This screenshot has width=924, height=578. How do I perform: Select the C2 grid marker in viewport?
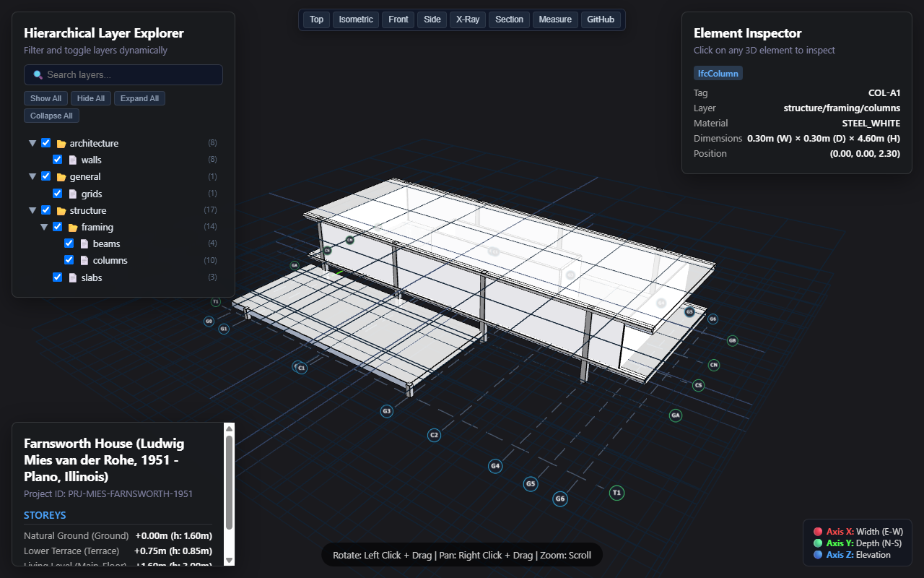pos(434,435)
